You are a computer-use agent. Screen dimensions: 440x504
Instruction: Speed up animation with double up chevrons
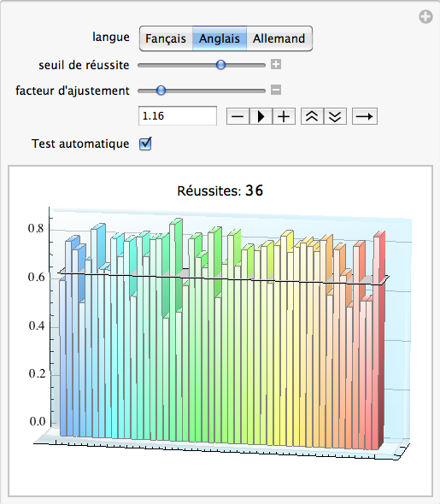[x=312, y=116]
